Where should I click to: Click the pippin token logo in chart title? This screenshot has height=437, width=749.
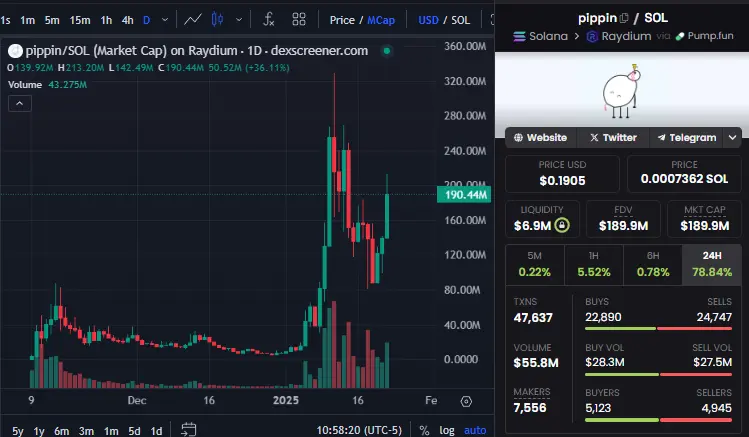pos(15,51)
